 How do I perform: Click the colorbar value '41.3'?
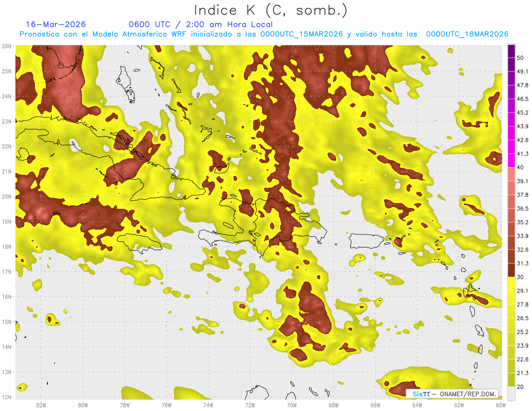click(523, 154)
